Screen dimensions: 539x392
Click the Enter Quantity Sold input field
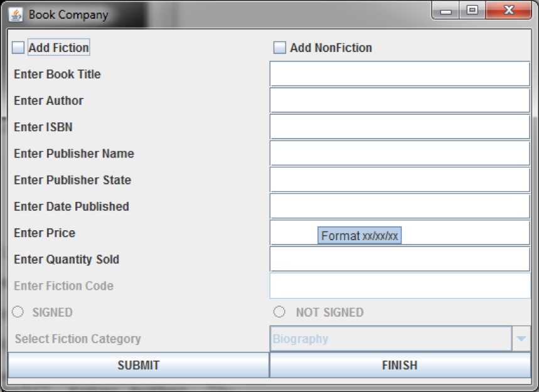(x=400, y=259)
